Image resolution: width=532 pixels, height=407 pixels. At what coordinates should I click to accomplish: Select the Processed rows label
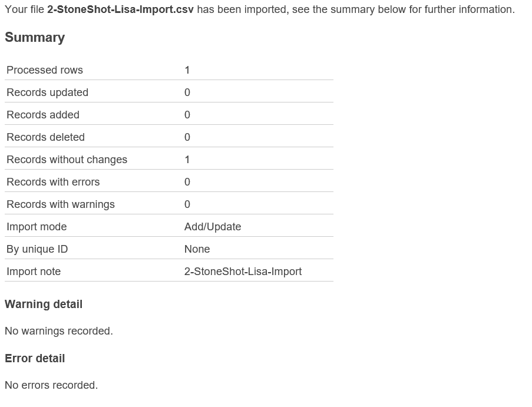[45, 70]
